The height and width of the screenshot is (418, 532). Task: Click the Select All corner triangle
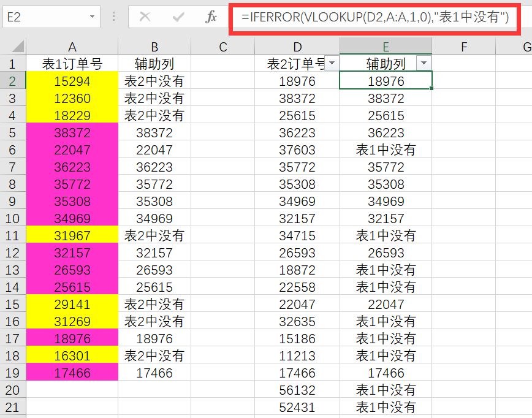(17, 46)
